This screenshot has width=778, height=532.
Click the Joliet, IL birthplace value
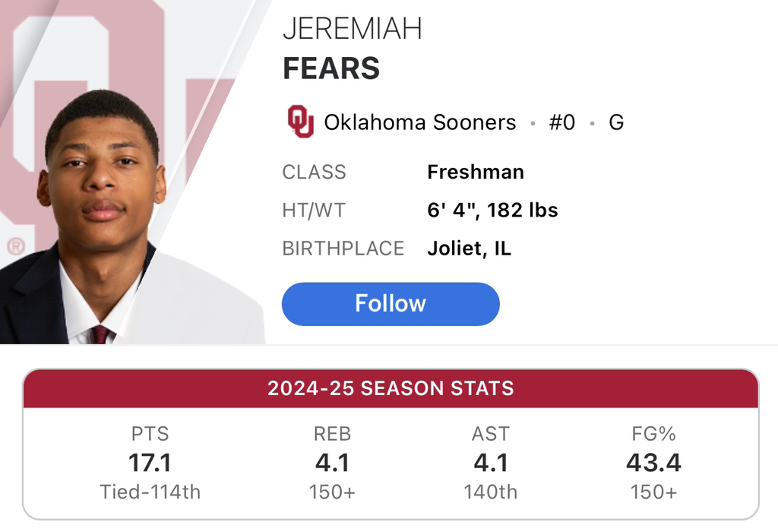coord(469,249)
